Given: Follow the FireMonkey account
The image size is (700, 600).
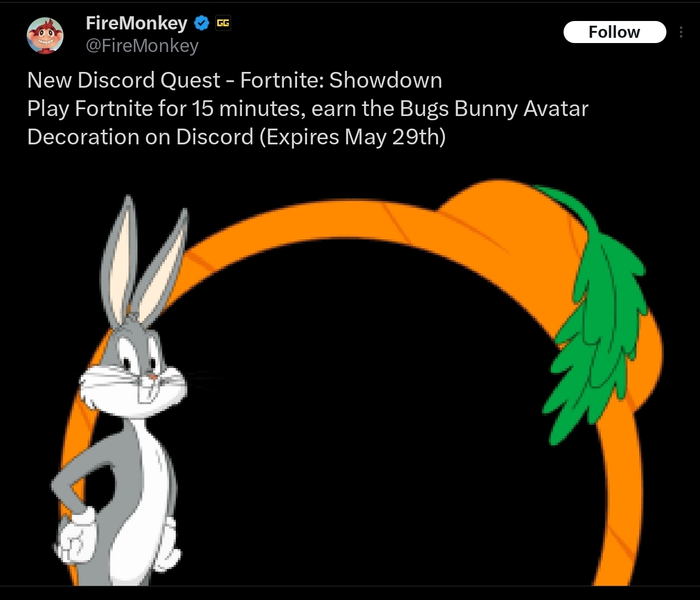Looking at the screenshot, I should click(x=614, y=32).
